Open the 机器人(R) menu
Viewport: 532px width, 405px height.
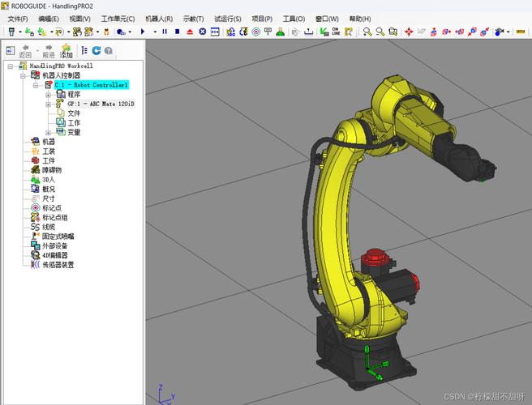tap(158, 19)
